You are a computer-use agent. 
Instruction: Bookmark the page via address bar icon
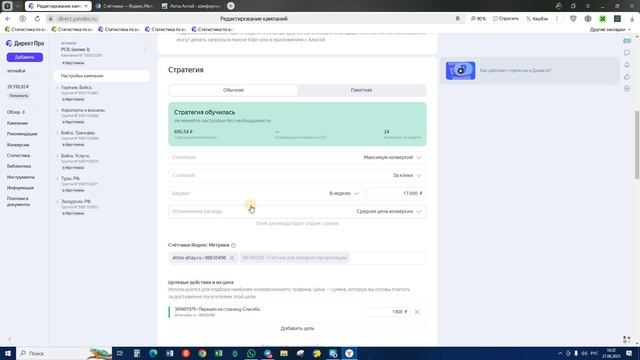pyautogui.click(x=458, y=19)
